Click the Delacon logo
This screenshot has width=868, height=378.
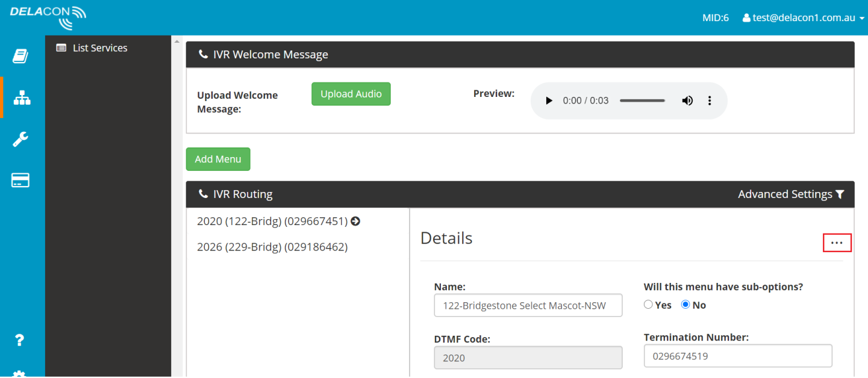tap(48, 17)
